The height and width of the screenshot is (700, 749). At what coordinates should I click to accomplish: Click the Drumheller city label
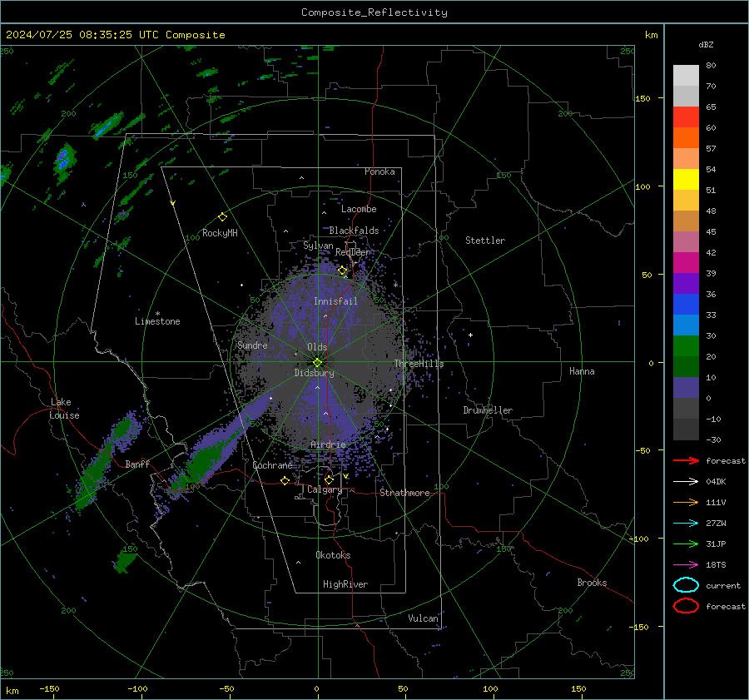(488, 410)
